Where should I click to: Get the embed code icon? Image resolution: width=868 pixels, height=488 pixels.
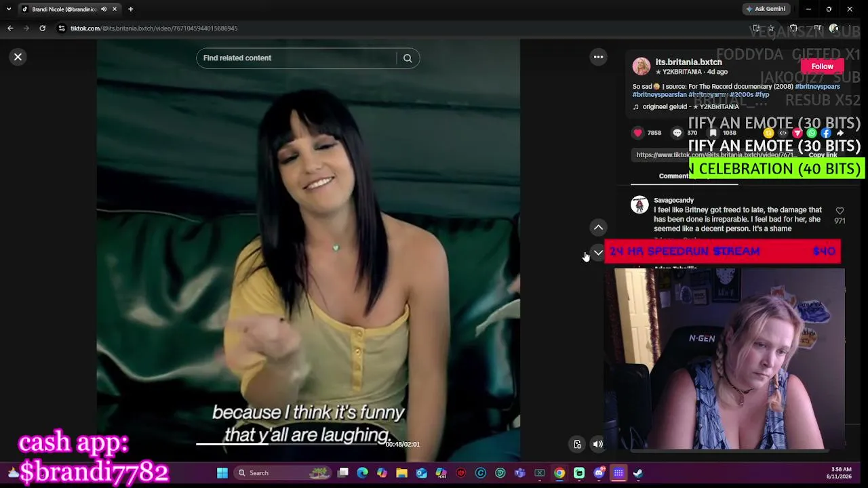783,133
